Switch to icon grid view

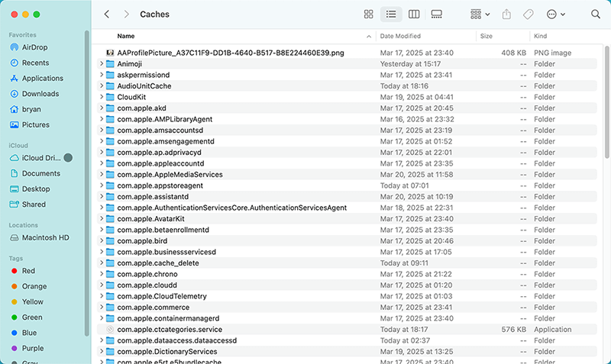click(368, 14)
